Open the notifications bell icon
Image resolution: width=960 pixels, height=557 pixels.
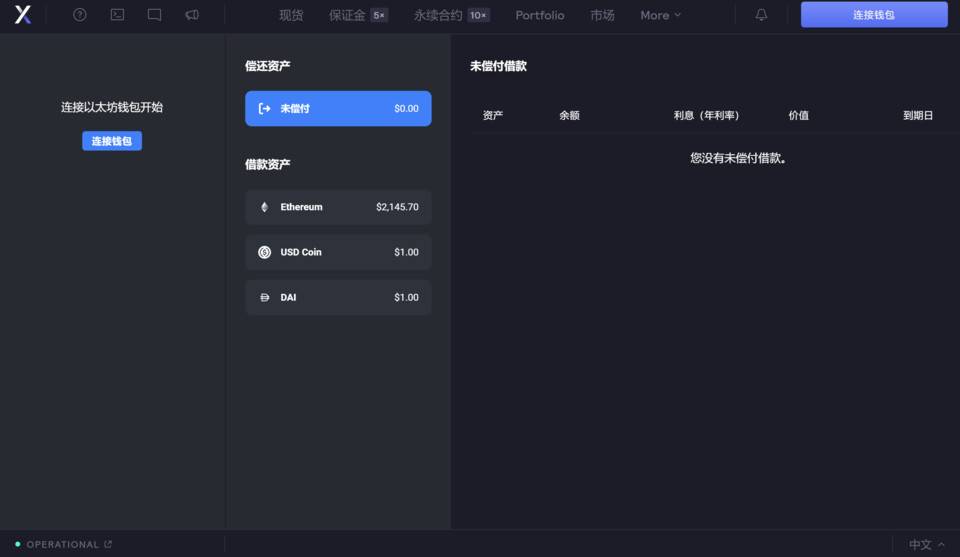click(x=762, y=15)
